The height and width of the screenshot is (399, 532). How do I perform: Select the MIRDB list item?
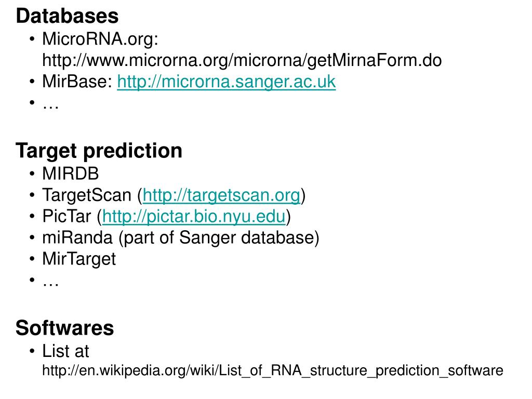71,174
